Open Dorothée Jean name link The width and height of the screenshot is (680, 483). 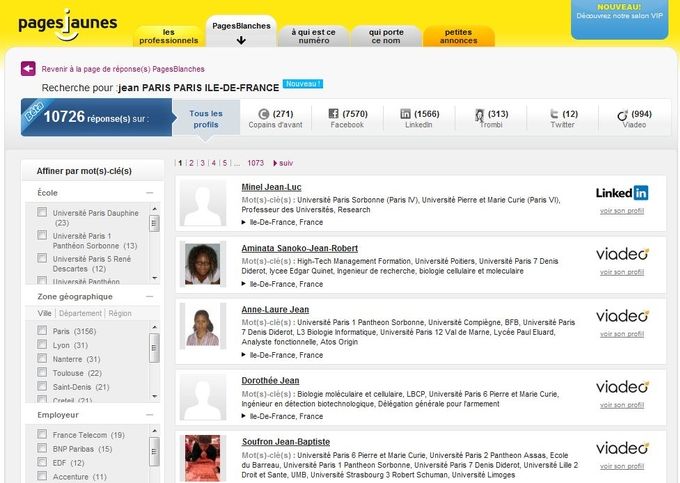[x=270, y=380]
